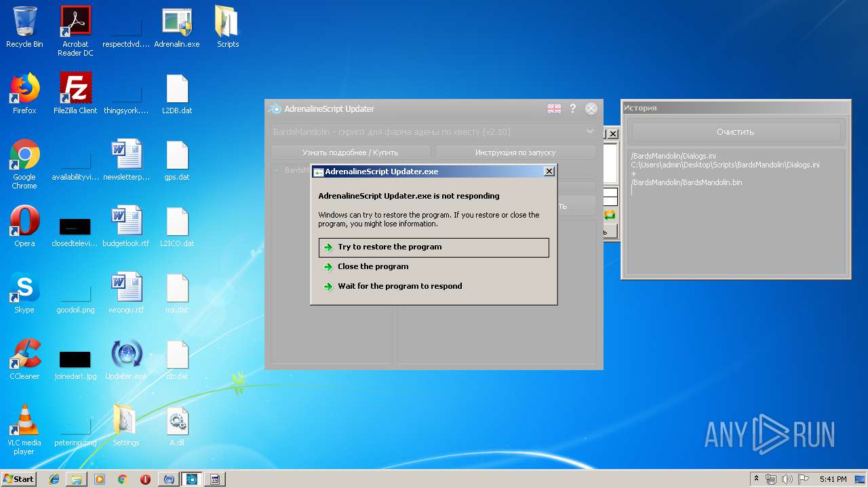Image resolution: width=868 pixels, height=488 pixels.
Task: Select the ms.dat file
Action: coord(177,293)
